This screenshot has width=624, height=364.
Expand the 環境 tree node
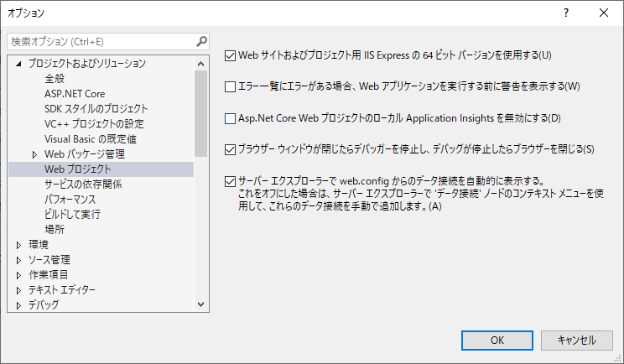click(x=18, y=245)
